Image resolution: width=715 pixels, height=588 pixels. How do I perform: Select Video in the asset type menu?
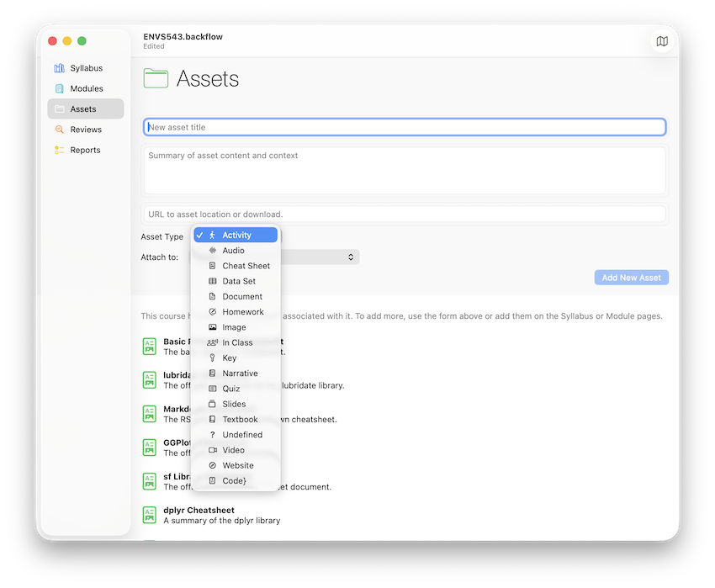coord(233,450)
